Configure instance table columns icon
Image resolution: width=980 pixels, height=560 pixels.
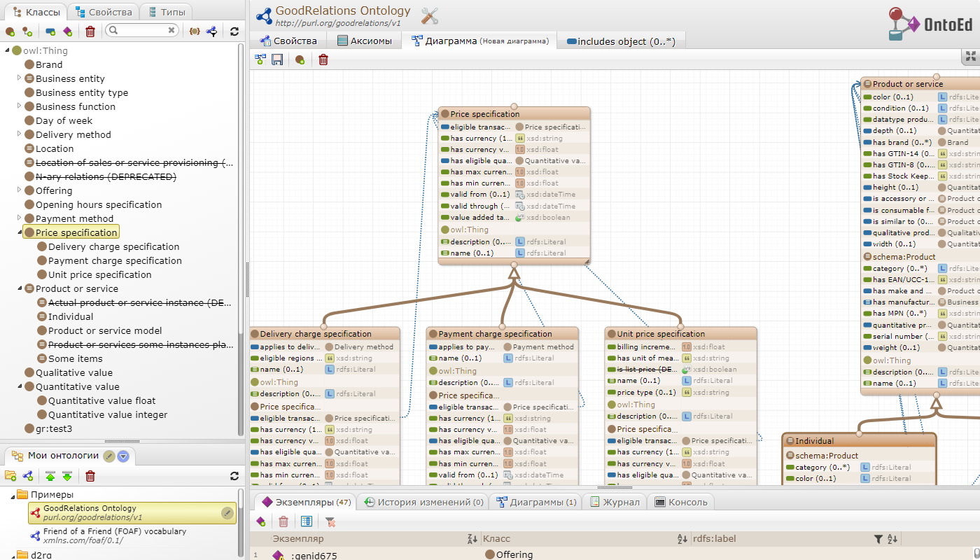click(306, 521)
